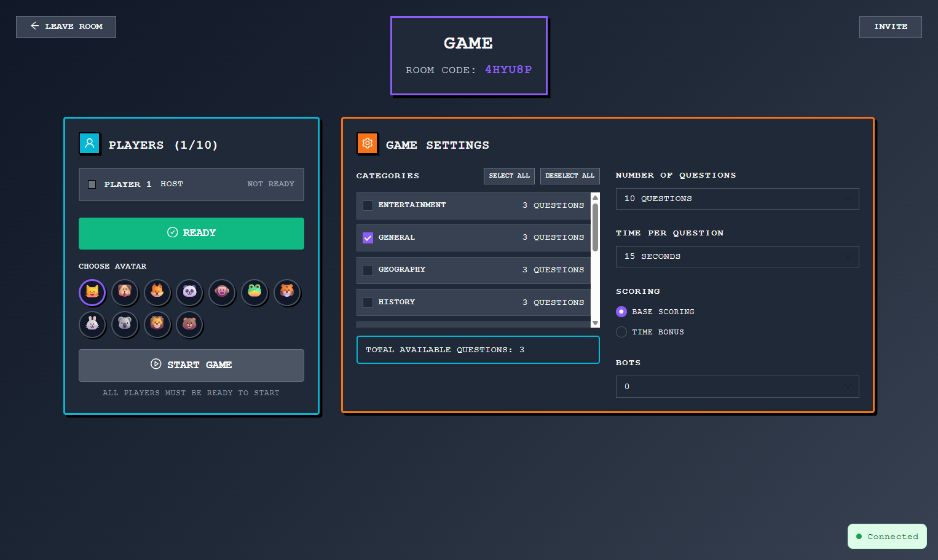Choose the lion avatar
Image resolution: width=938 pixels, height=560 pixels.
[x=157, y=325]
